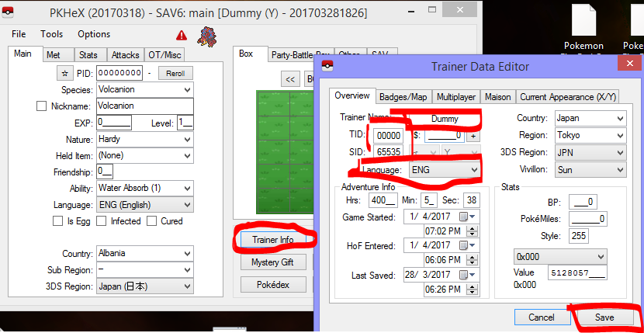Click the Save button in Trainer Data Editor
This screenshot has width=644, height=333.
604,317
